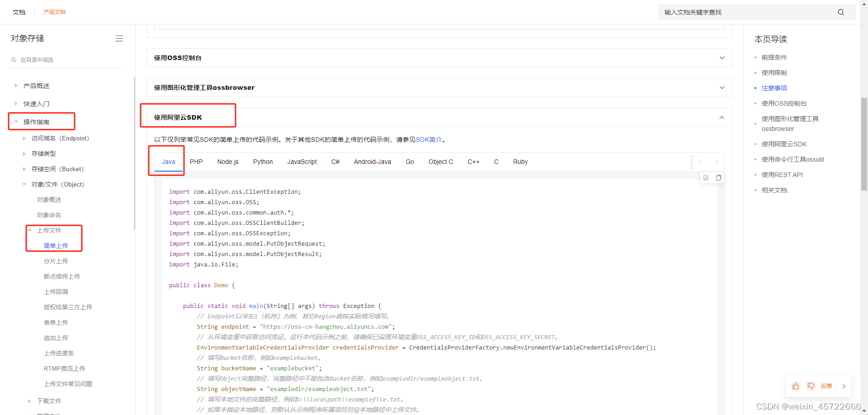The width and height of the screenshot is (868, 415).
Task: Switch to the C# code tab
Action: click(335, 162)
